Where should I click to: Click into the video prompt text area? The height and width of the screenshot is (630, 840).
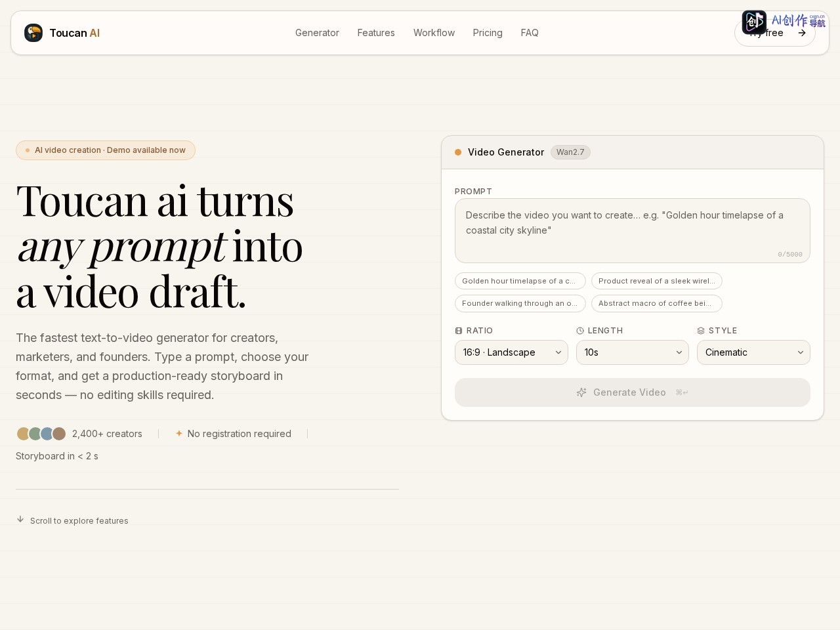pos(633,230)
